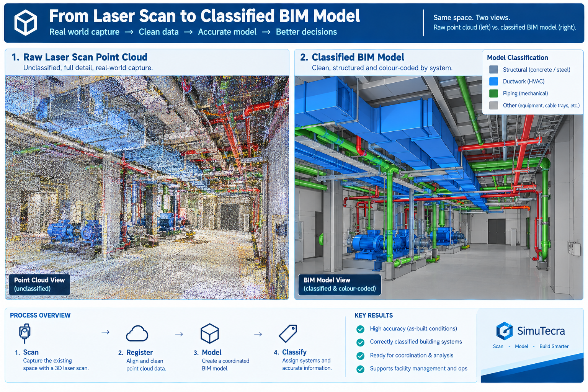Click the cloud icon above Register
The height and width of the screenshot is (392, 588).
point(137,333)
